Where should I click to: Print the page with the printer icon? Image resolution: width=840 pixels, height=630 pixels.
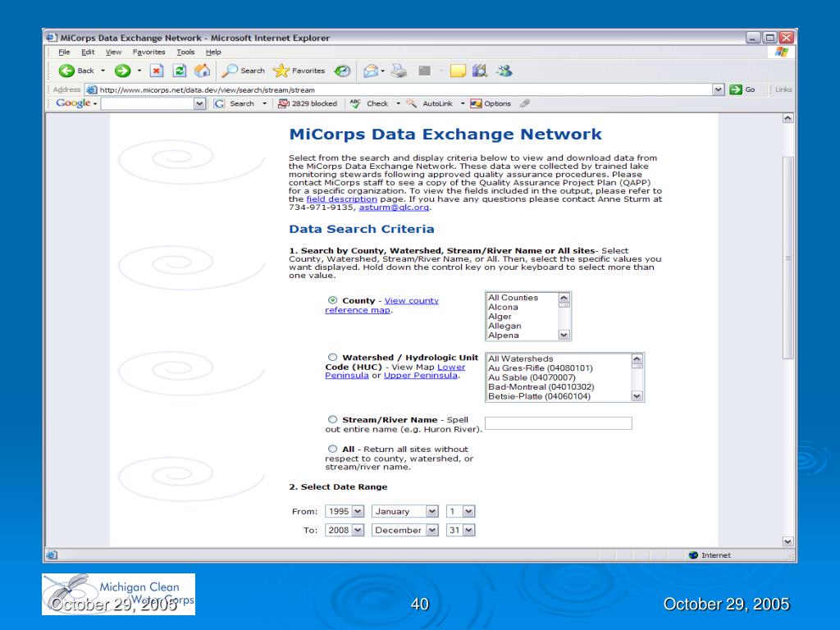click(399, 71)
